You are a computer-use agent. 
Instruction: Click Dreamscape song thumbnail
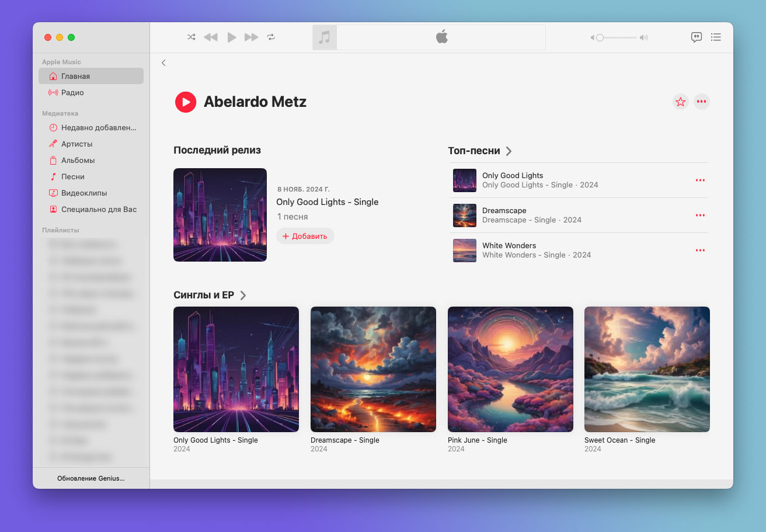(x=465, y=215)
